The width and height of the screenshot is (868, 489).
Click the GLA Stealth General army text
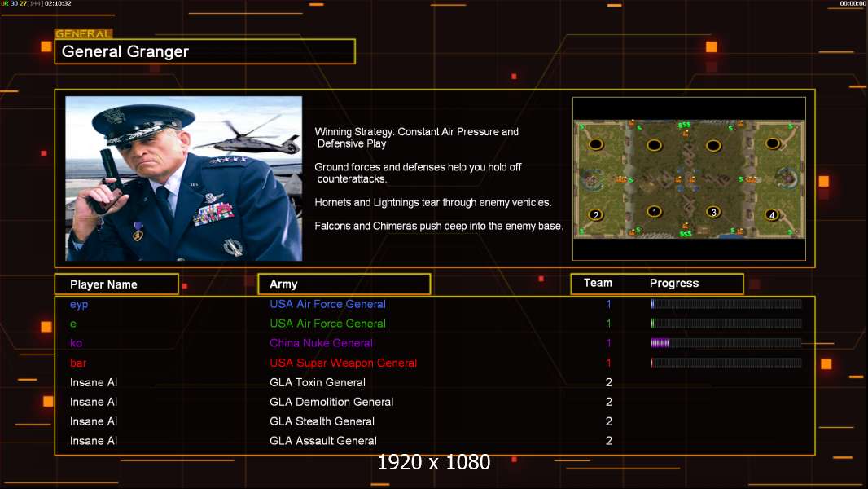pyautogui.click(x=322, y=421)
